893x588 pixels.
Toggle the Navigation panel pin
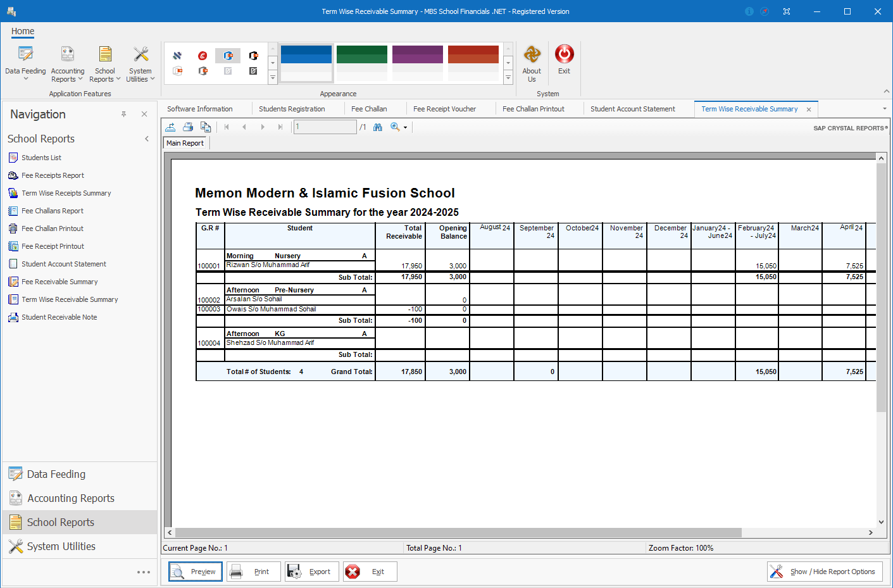pos(124,114)
